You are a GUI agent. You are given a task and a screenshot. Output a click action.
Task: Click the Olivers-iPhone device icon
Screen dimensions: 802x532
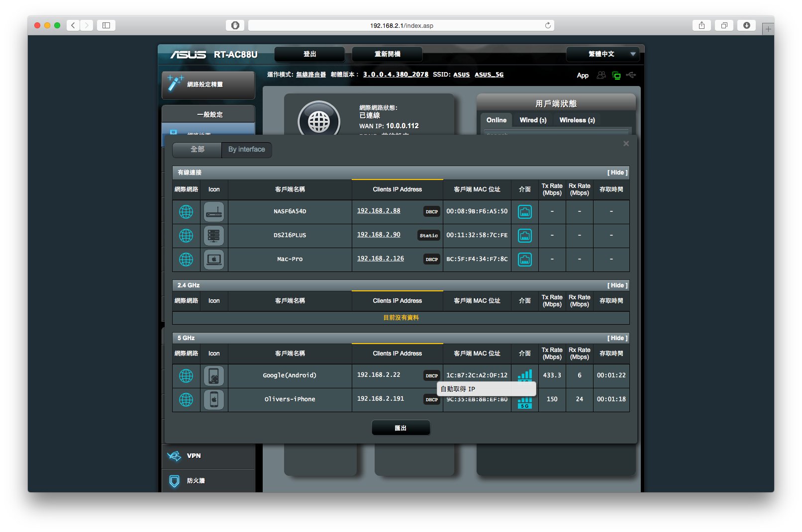(x=214, y=400)
